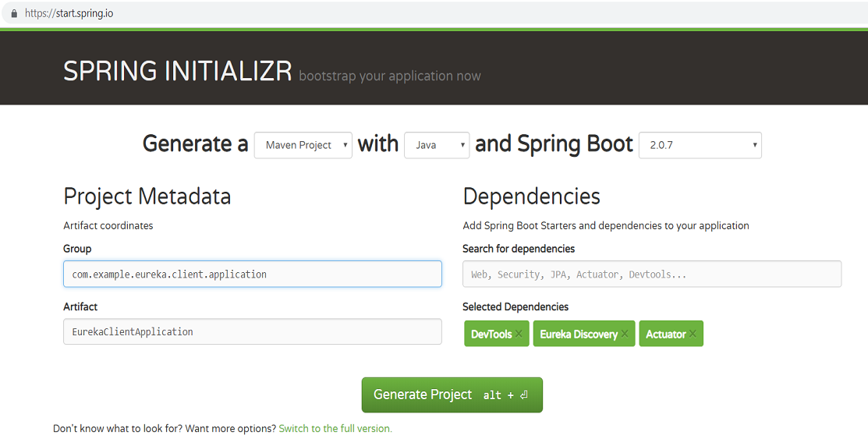Remove DevTools dependency via its X

pyautogui.click(x=519, y=333)
